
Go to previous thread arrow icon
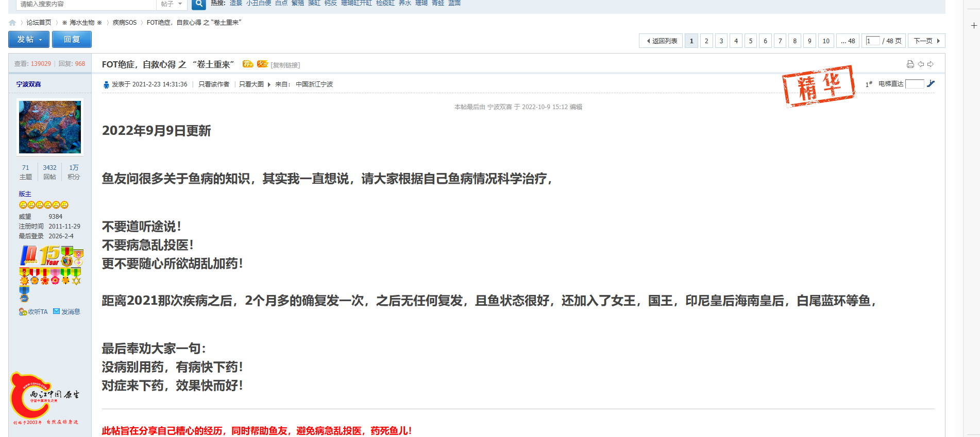coord(921,64)
